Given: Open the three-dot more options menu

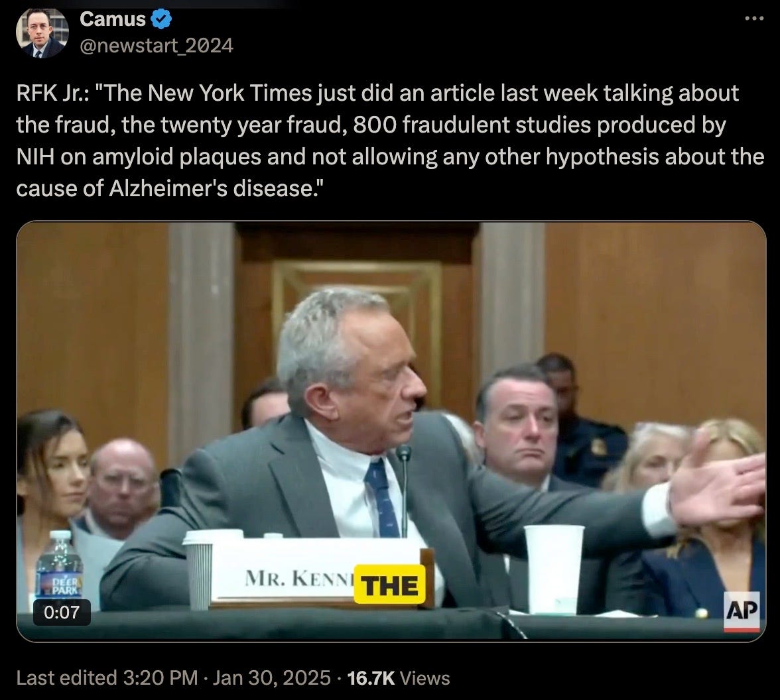Looking at the screenshot, I should point(754,19).
